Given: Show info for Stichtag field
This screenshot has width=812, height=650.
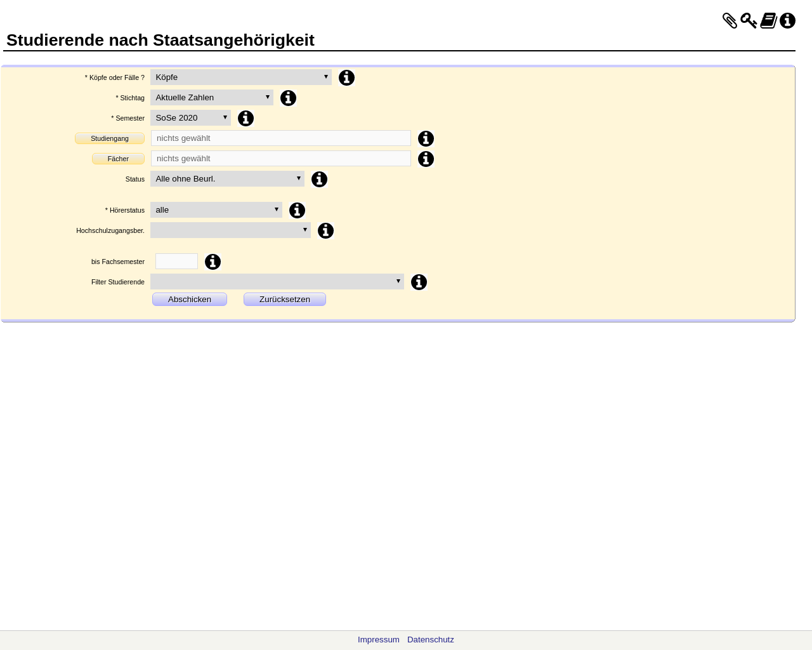Looking at the screenshot, I should pyautogui.click(x=288, y=98).
